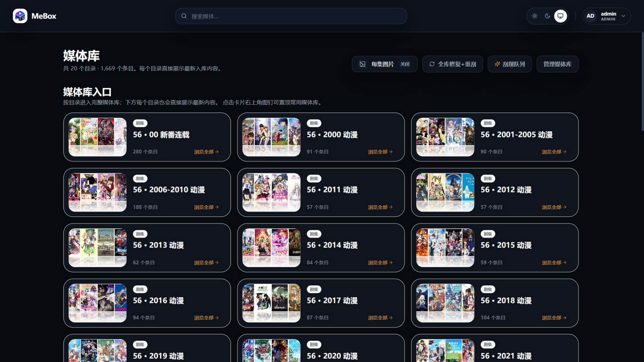The image size is (644, 362).
Task: Select the 56 • 2015 动漫 title
Action: [506, 245]
